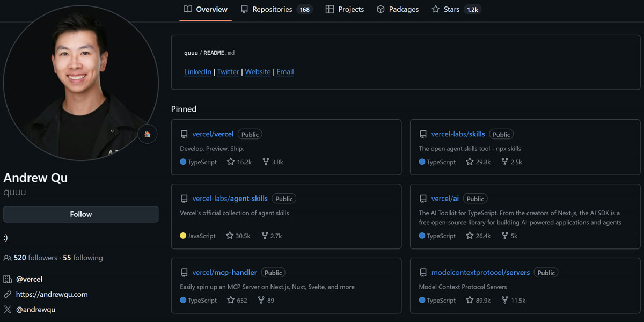Click the 1.2k stars count badge
The width and height of the screenshot is (644, 322).
(472, 10)
